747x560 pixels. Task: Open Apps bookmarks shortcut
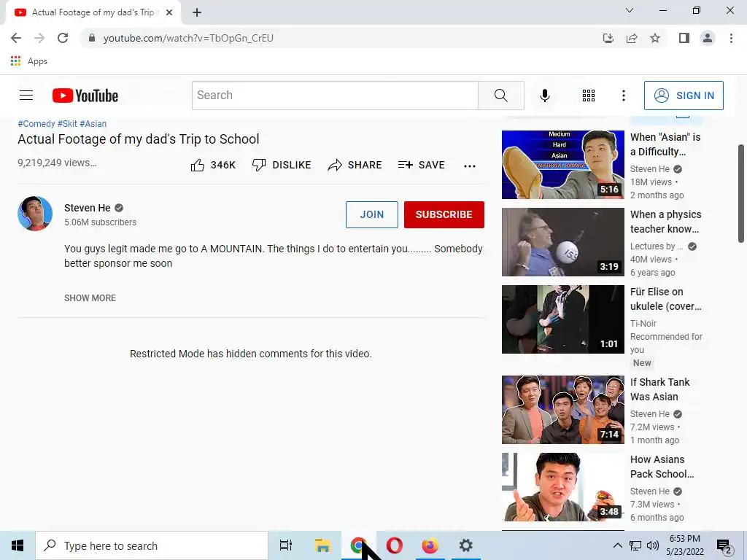[28, 61]
